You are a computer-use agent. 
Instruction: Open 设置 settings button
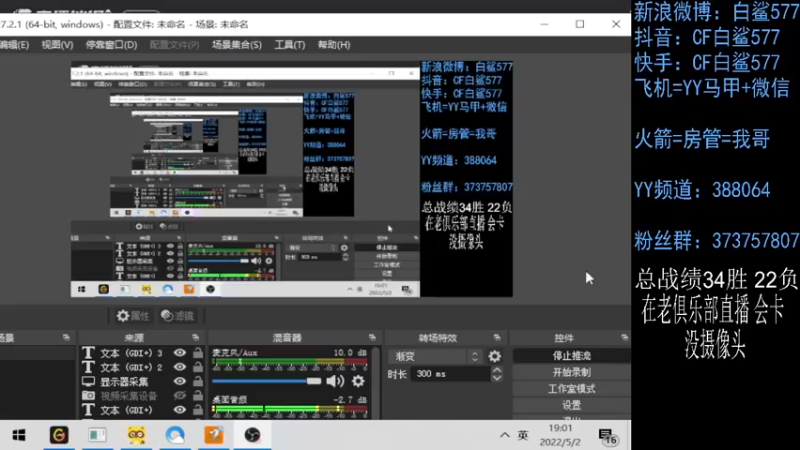571,405
